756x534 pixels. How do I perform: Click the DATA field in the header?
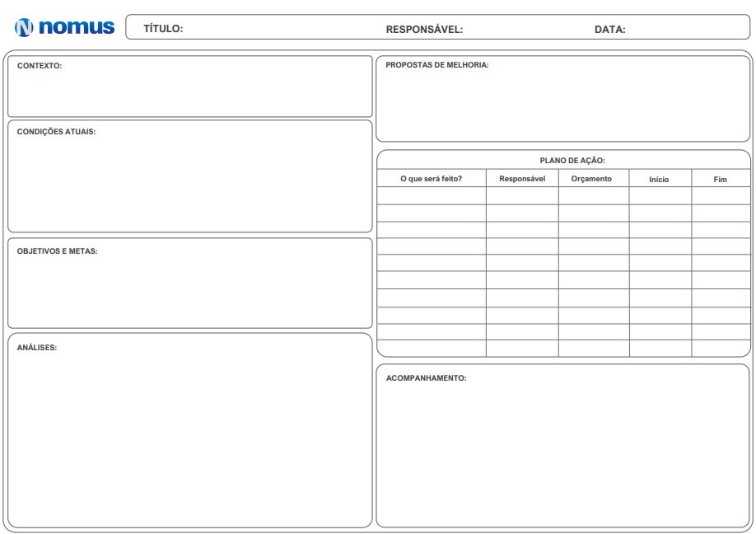tap(610, 30)
